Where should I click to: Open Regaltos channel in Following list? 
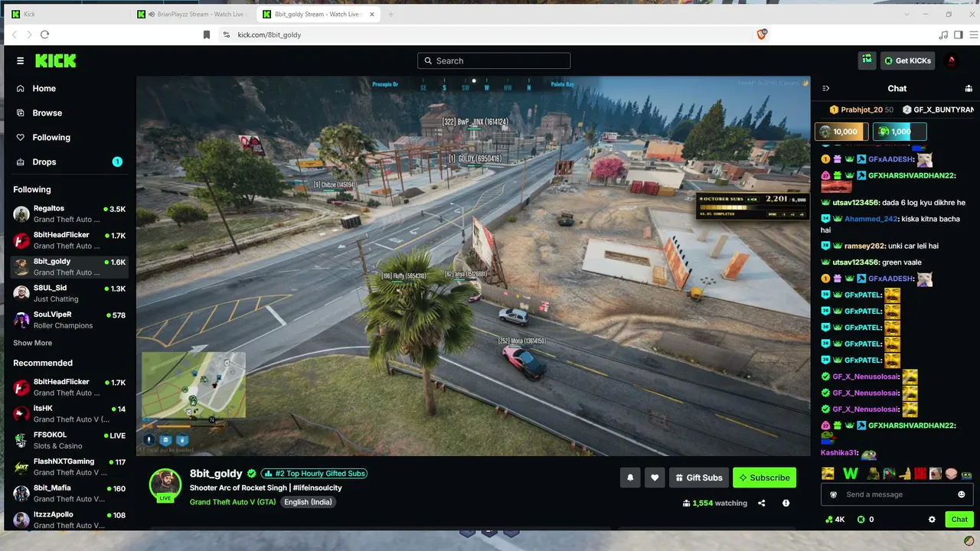tap(70, 214)
